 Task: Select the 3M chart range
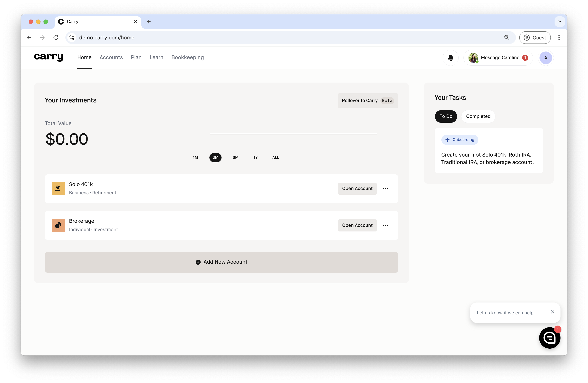tap(215, 157)
